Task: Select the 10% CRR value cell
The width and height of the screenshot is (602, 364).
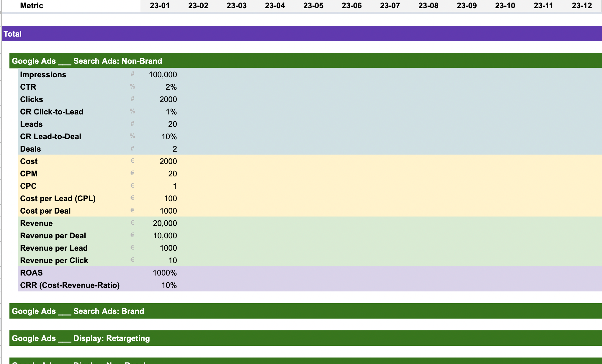Action: click(169, 285)
